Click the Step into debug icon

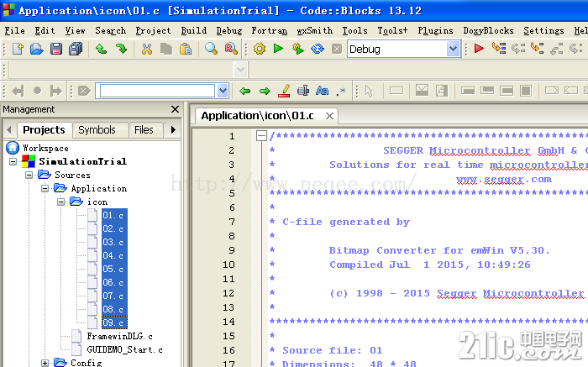tap(538, 49)
